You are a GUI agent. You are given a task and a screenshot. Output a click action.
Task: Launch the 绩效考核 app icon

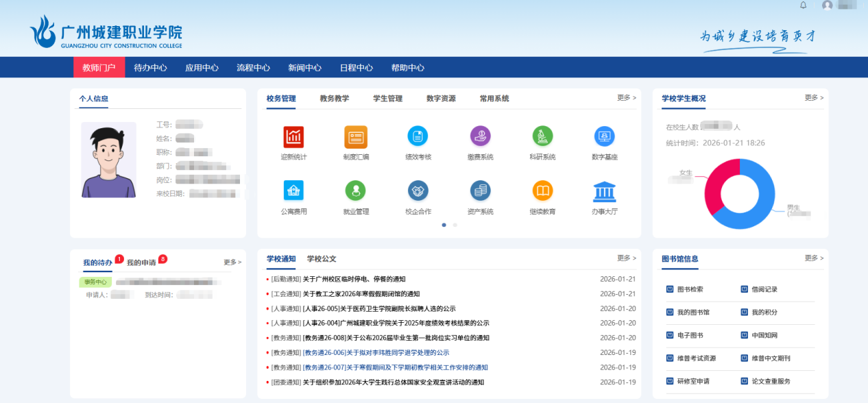418,136
